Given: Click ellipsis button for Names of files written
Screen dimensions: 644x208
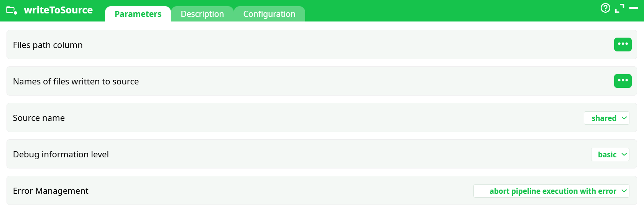Looking at the screenshot, I should pos(623,81).
